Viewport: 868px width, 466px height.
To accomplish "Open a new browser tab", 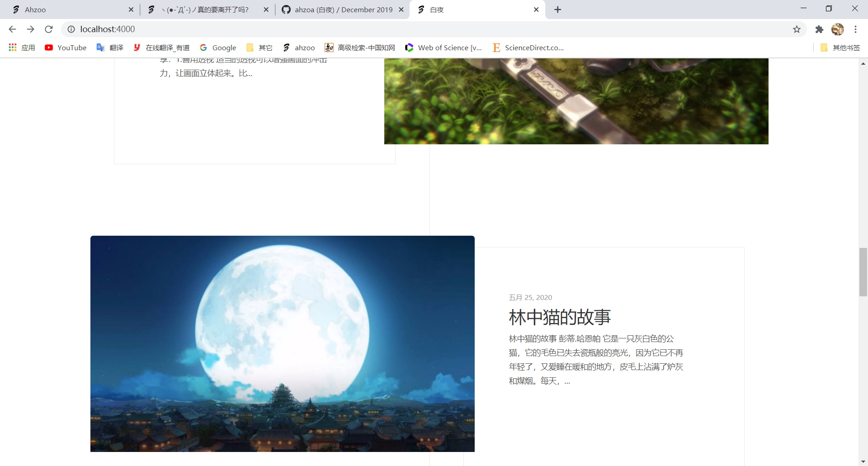I will 558,10.
